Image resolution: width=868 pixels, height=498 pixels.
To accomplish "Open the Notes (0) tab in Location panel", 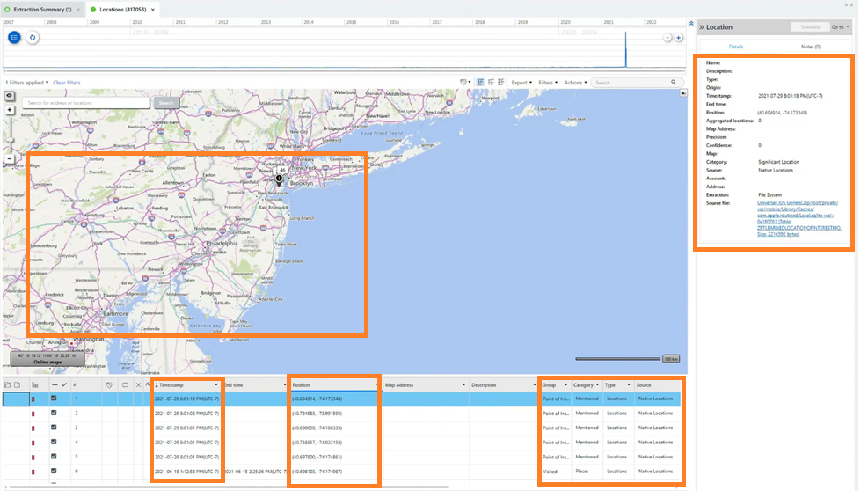I will [810, 47].
